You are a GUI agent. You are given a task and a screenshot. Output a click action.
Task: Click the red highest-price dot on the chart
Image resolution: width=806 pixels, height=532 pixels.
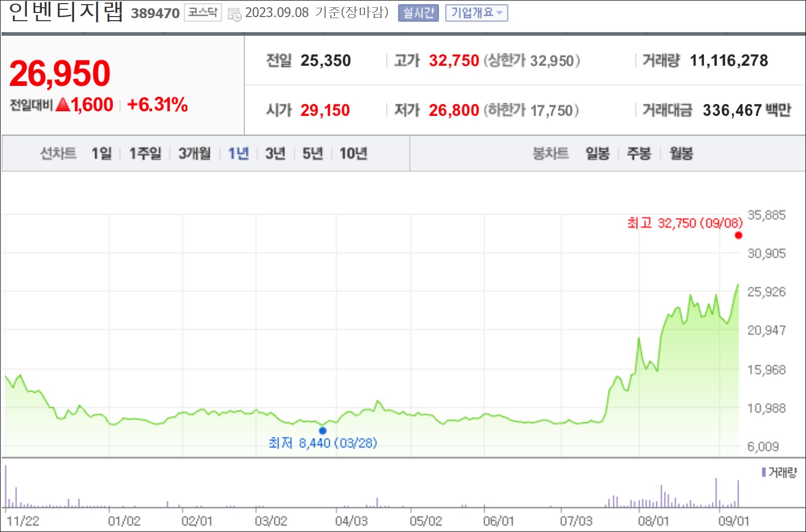tap(738, 235)
